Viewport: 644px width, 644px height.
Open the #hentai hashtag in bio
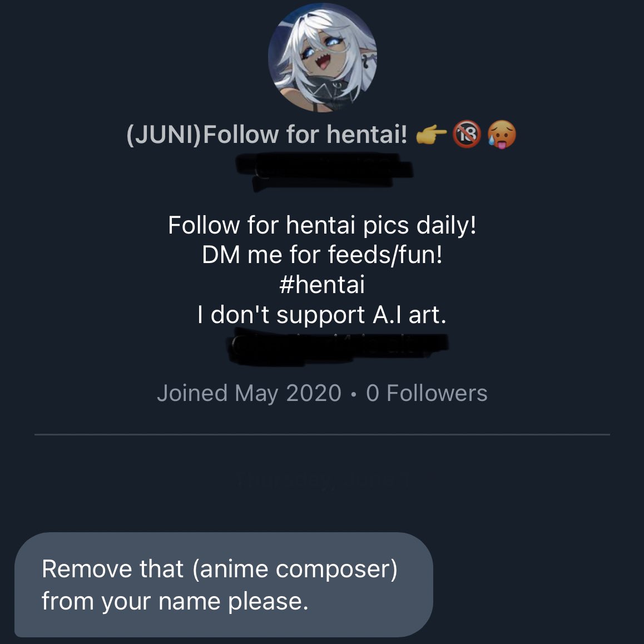pyautogui.click(x=322, y=285)
